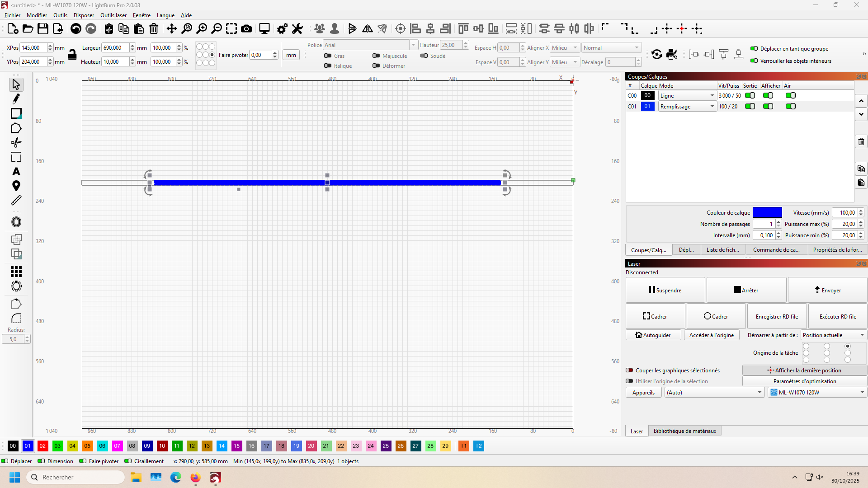Click the camera capture toolbar icon
Screen dimensions: 868x488
[246, 29]
